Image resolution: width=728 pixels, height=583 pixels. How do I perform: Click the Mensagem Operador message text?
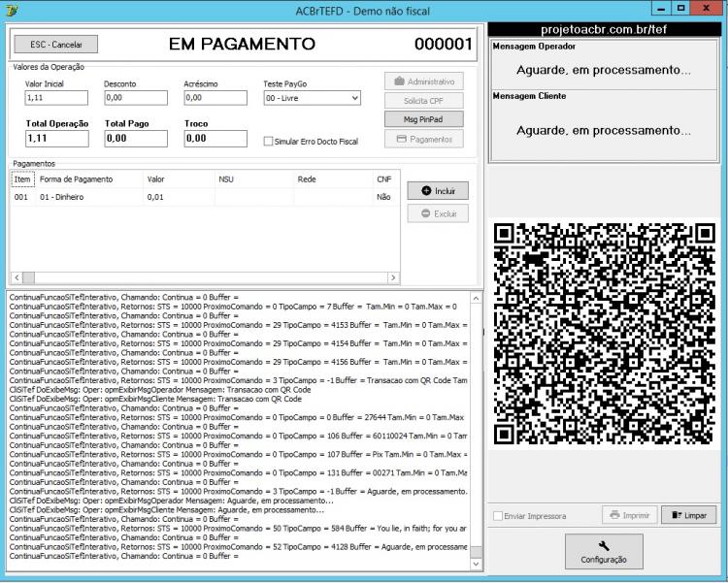604,70
